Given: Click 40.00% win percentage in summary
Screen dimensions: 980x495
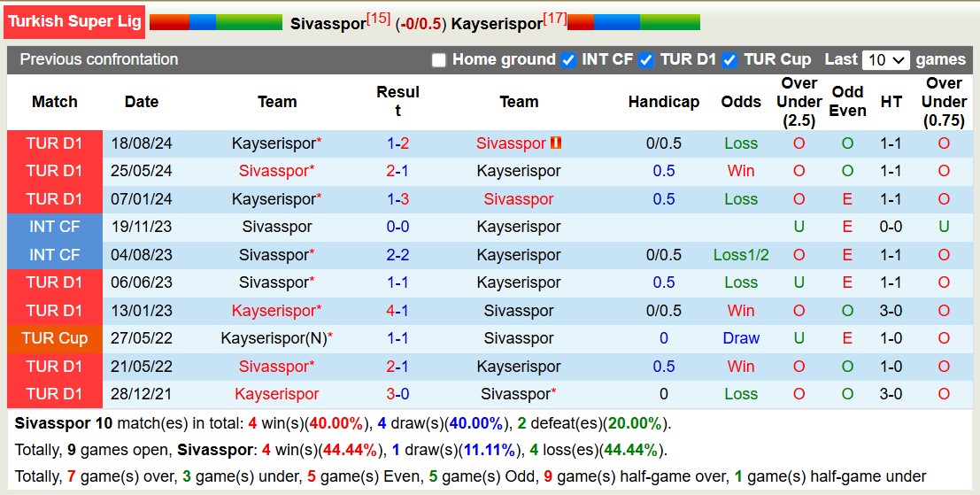Looking at the screenshot, I should [336, 424].
